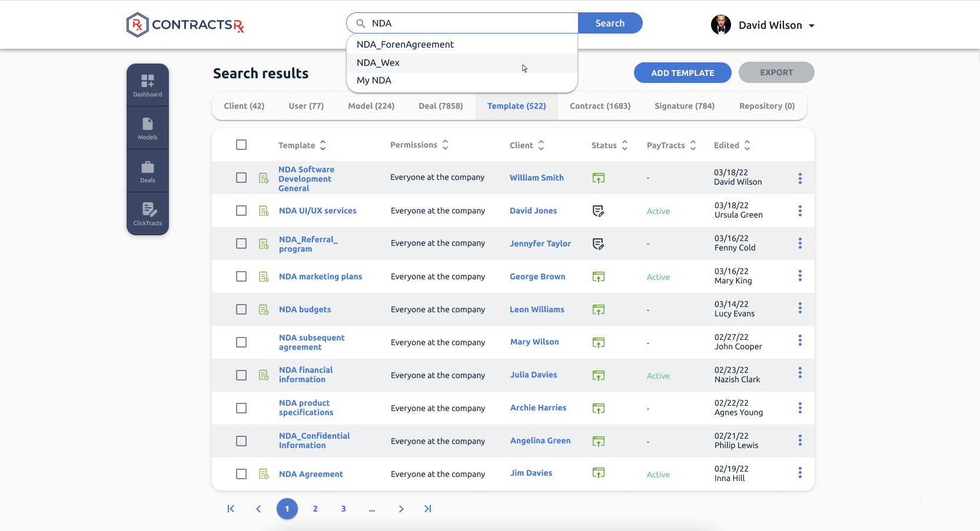This screenshot has width=980, height=531.
Task: Check the NDA Software Development General row
Action: tap(241, 178)
